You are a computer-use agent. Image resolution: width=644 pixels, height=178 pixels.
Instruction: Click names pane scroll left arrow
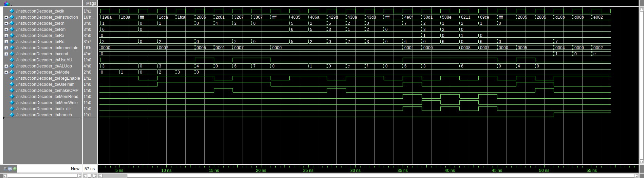[x=5, y=176]
